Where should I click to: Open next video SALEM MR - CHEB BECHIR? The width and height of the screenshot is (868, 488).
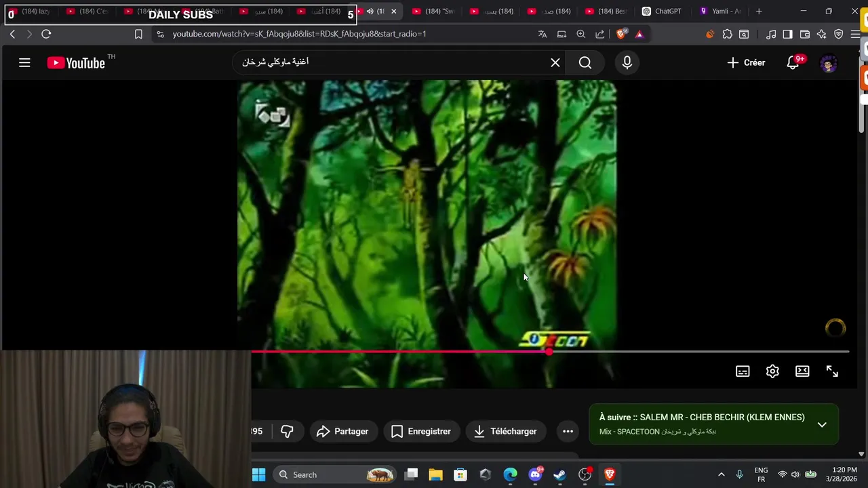tap(702, 418)
